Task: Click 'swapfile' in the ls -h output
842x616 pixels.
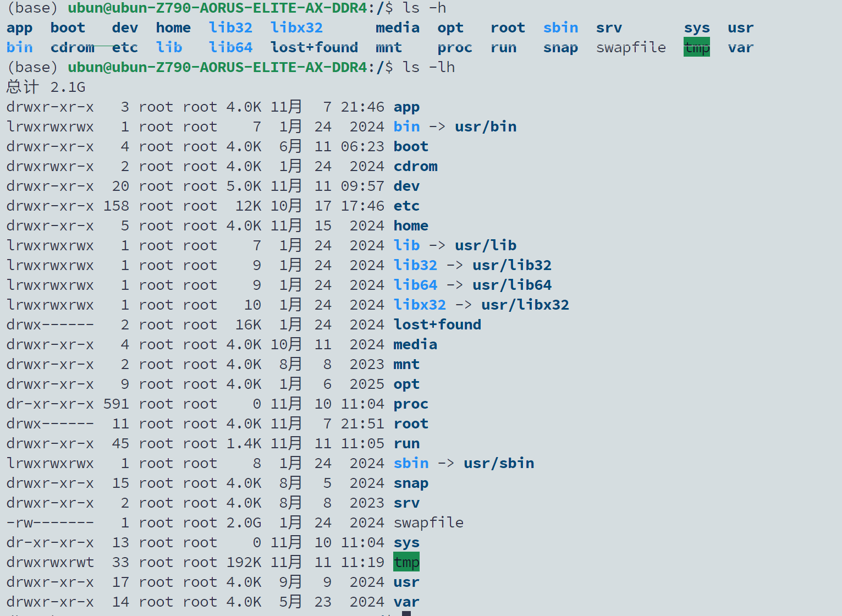Action: coord(631,47)
